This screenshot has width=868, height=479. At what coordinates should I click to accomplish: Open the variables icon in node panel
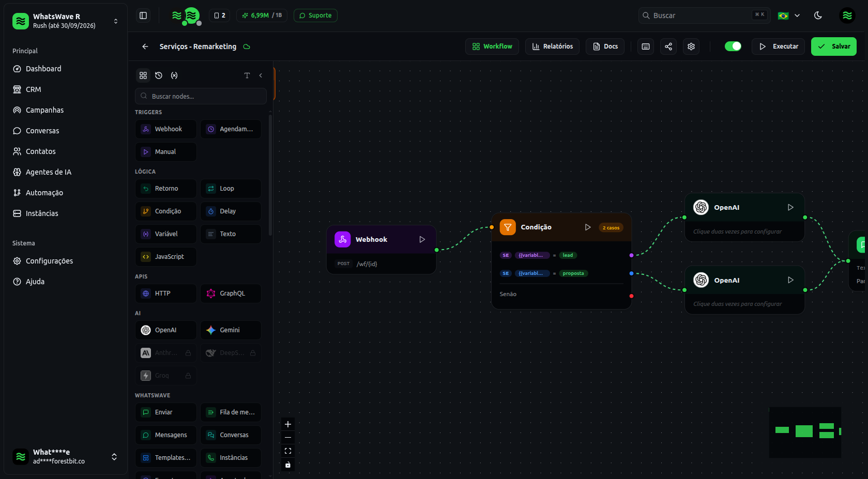pos(174,75)
